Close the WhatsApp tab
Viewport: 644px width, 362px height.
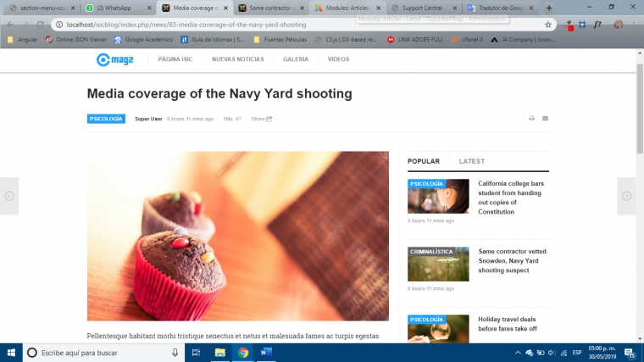(x=149, y=8)
